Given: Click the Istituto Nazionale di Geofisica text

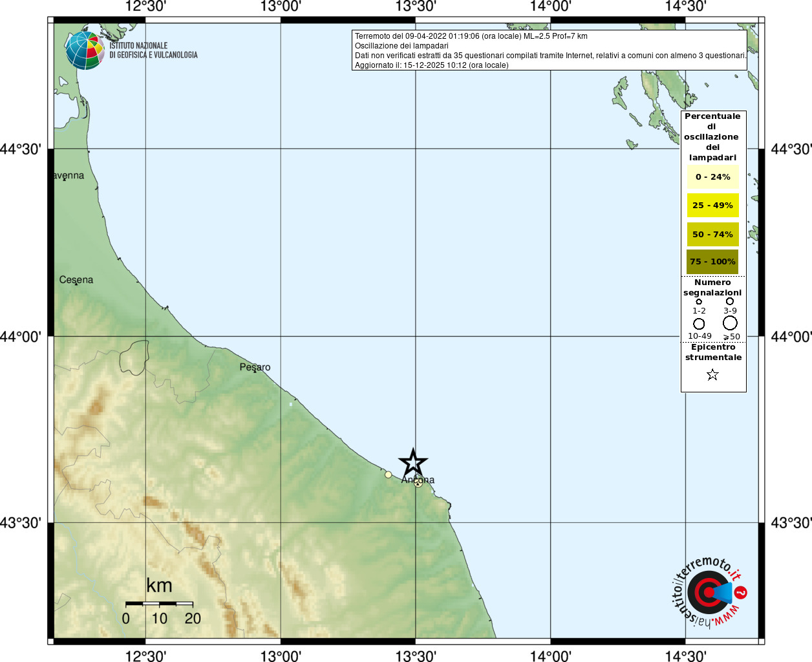Looking at the screenshot, I should (154, 50).
